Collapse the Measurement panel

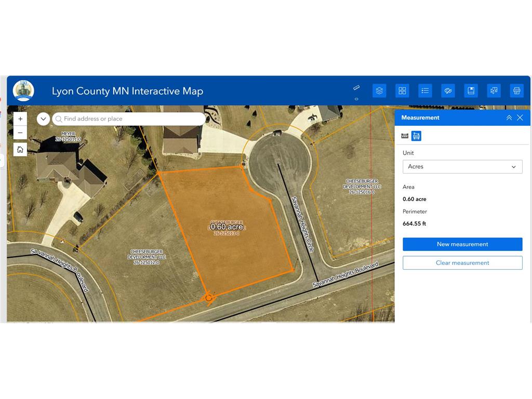[509, 118]
